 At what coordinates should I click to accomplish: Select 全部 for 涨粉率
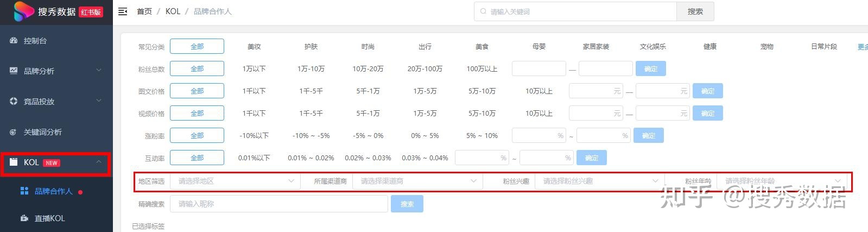click(197, 135)
